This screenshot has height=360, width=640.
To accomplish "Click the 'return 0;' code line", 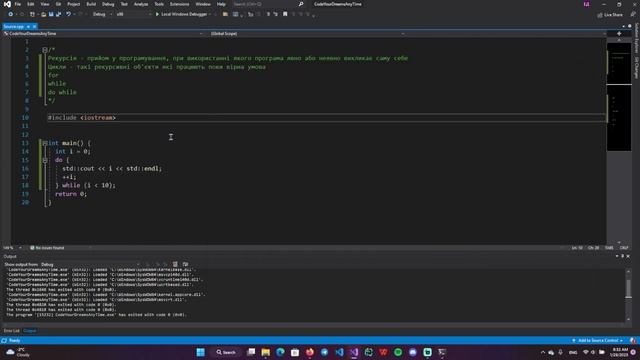I will tap(71, 194).
